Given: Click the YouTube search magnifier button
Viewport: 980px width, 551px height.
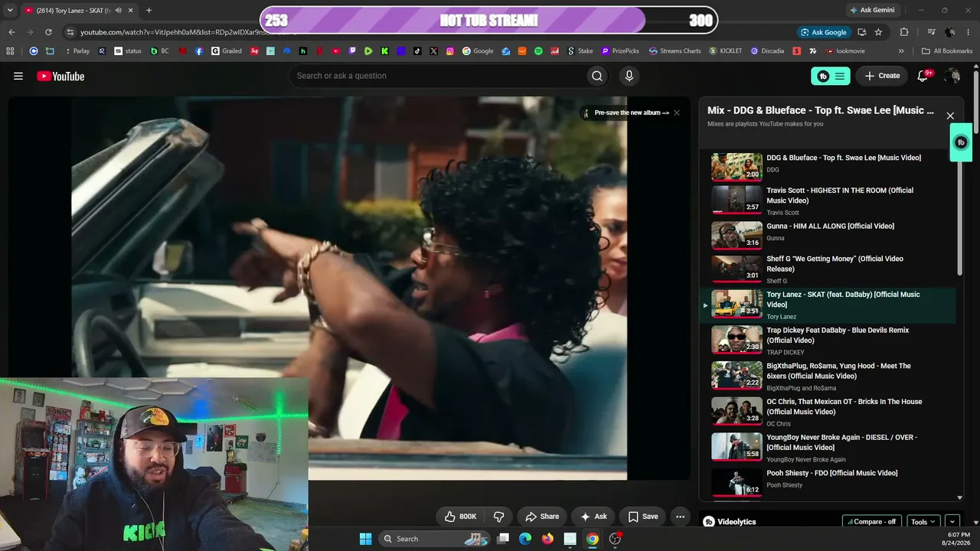Looking at the screenshot, I should tap(597, 76).
